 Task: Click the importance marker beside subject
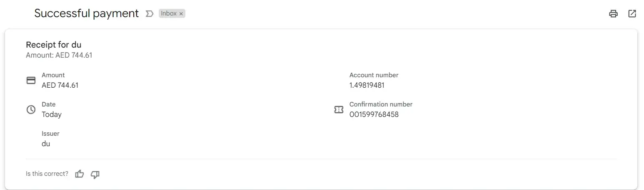(149, 14)
